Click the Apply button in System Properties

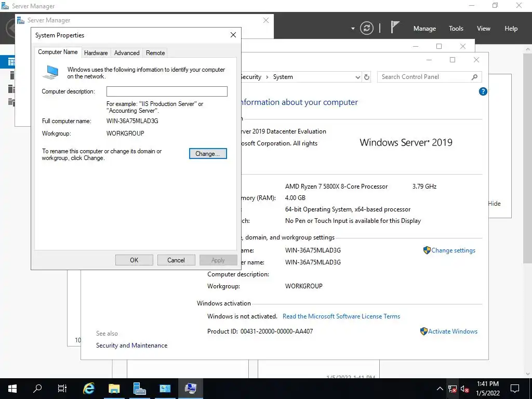218,260
